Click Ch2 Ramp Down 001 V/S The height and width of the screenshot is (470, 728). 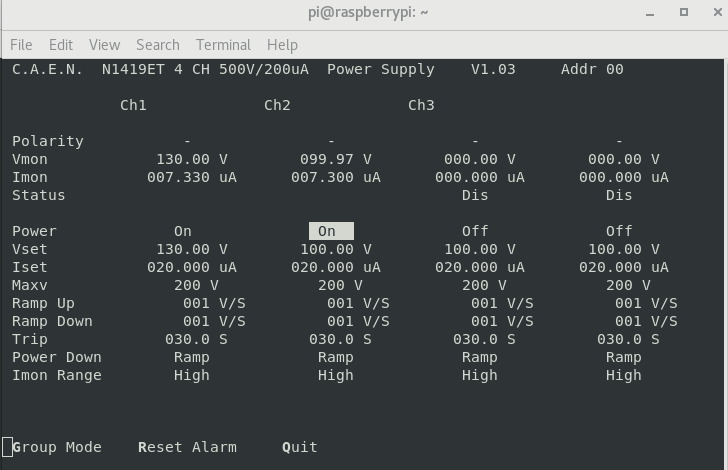[358, 321]
